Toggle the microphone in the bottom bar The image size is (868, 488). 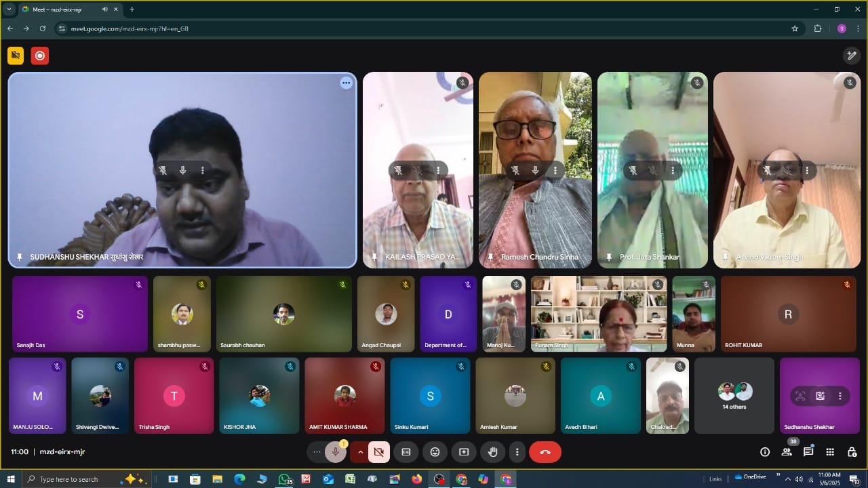pos(335,452)
